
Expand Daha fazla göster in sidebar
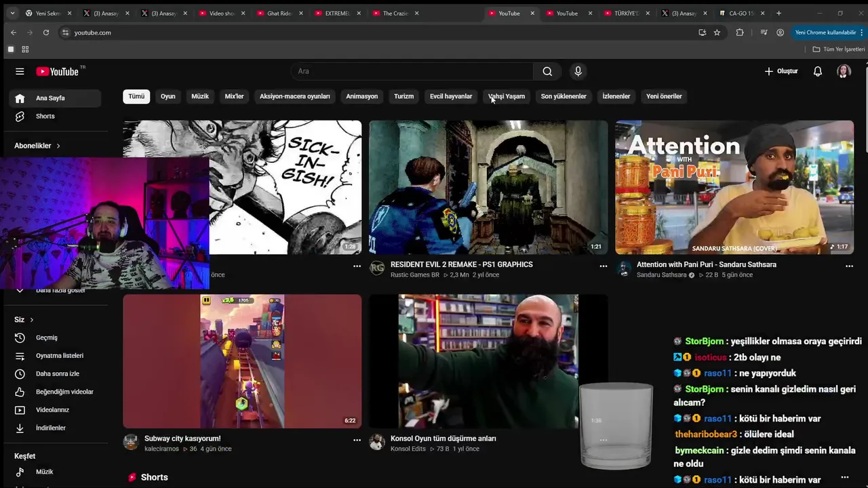tap(56, 290)
